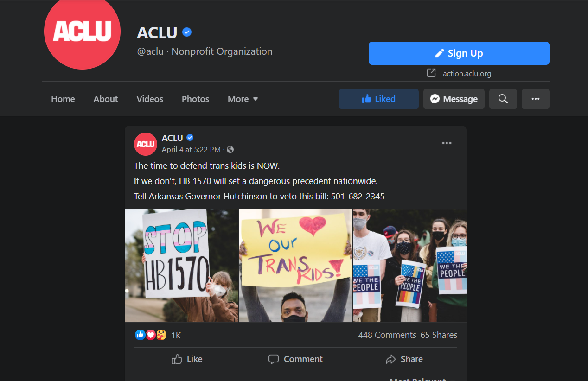
Task: Open the STOP HB1570 sign photo
Action: click(x=181, y=265)
